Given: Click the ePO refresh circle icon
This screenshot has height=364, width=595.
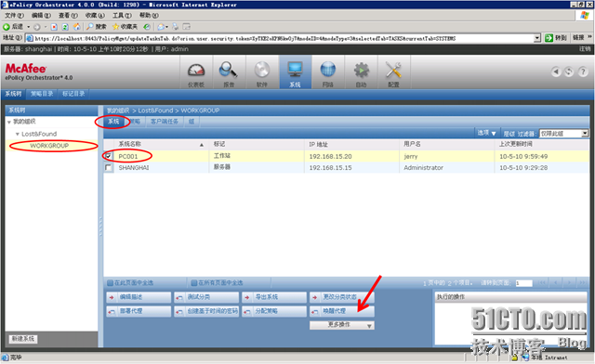Looking at the screenshot, I should tap(569, 71).
